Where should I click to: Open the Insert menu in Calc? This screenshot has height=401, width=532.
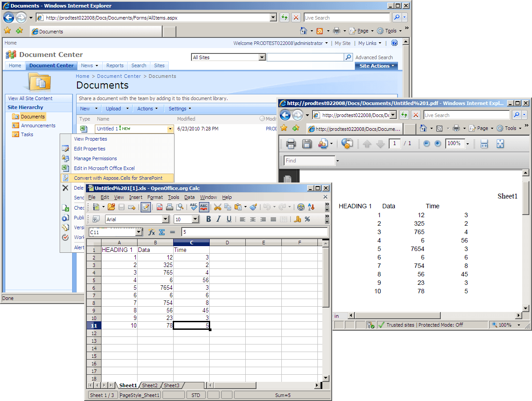pos(136,197)
